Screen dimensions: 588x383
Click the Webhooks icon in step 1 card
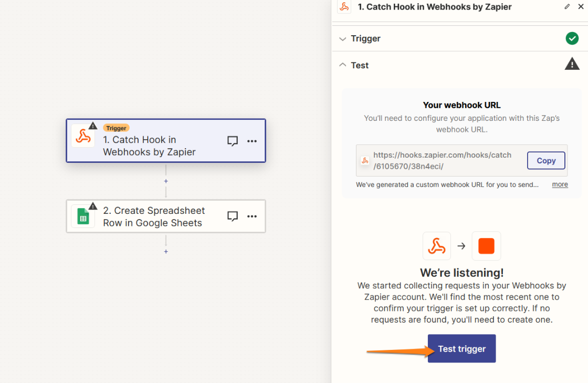click(83, 137)
